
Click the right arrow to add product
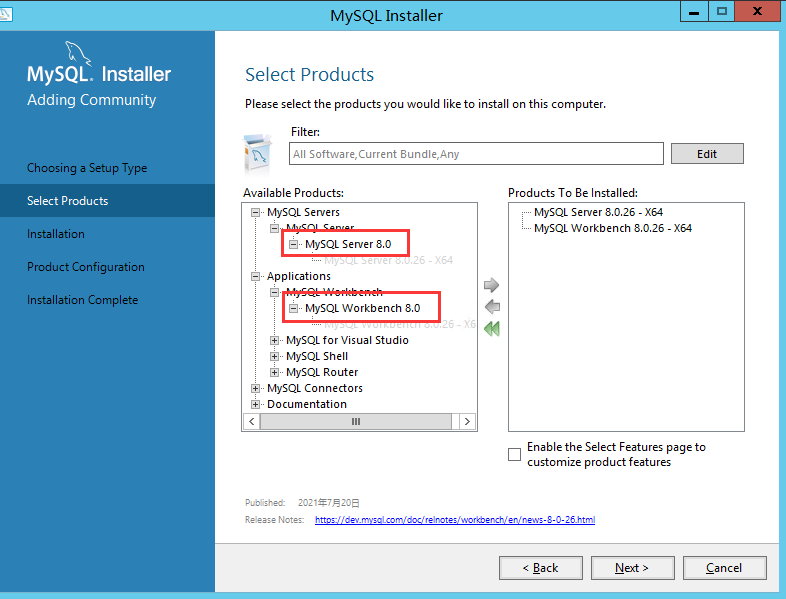(x=491, y=285)
